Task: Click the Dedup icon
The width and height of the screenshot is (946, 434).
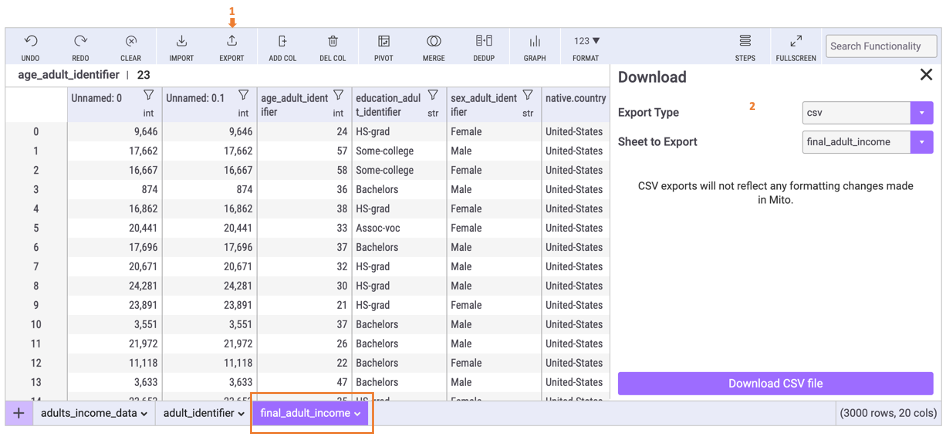Action: point(484,41)
